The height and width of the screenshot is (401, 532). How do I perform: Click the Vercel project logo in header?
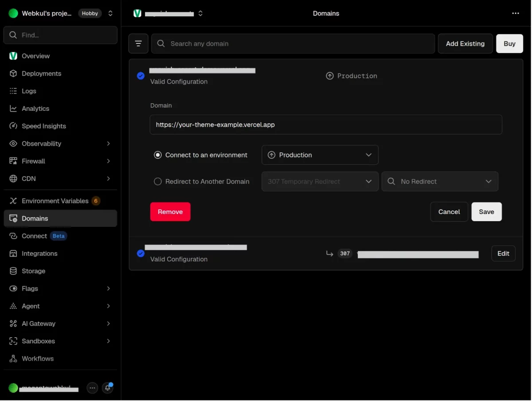pos(137,13)
